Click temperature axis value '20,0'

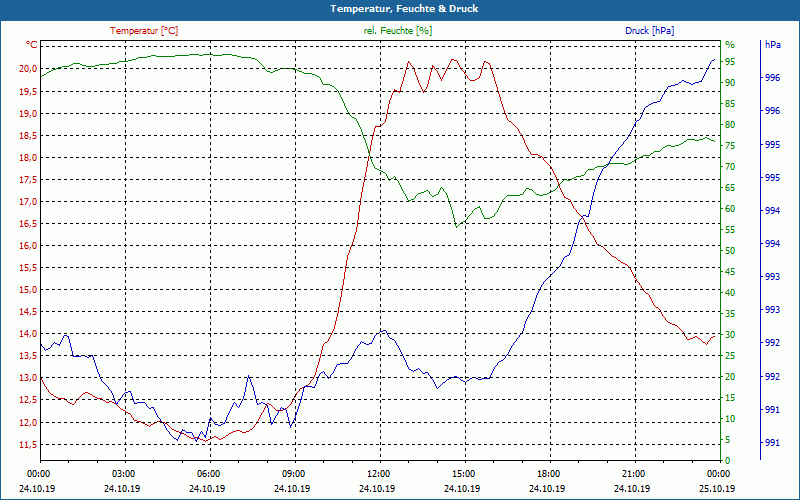pos(28,69)
